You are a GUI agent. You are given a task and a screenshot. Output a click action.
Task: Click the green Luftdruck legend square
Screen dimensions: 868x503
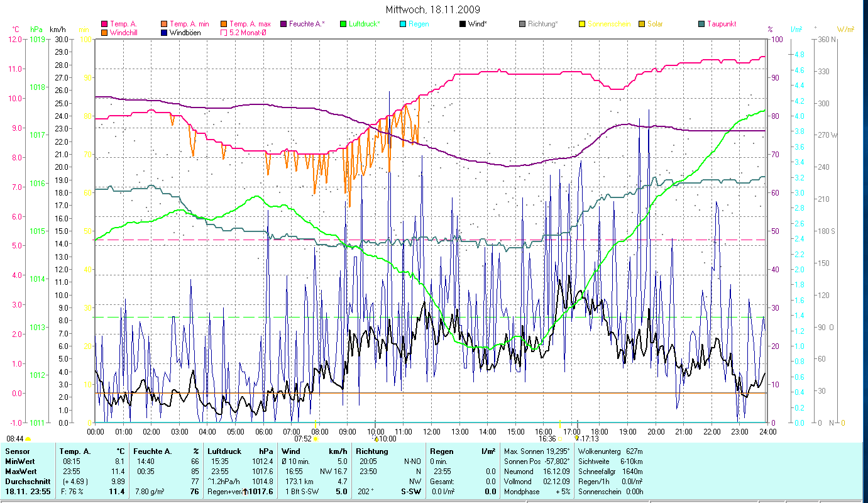343,24
